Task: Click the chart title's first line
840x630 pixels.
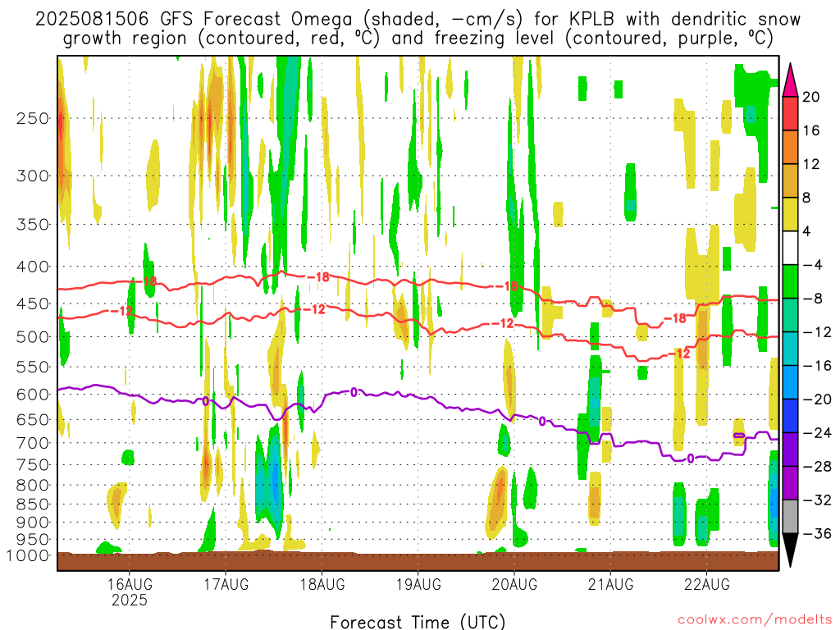Action: (x=418, y=20)
